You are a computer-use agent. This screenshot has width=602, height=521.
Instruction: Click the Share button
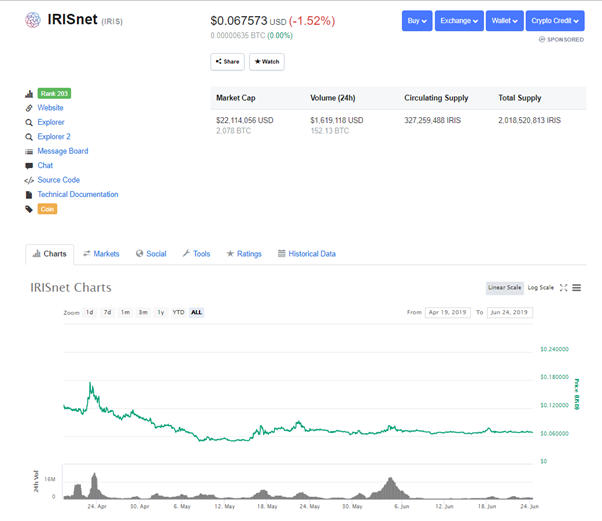(x=227, y=62)
